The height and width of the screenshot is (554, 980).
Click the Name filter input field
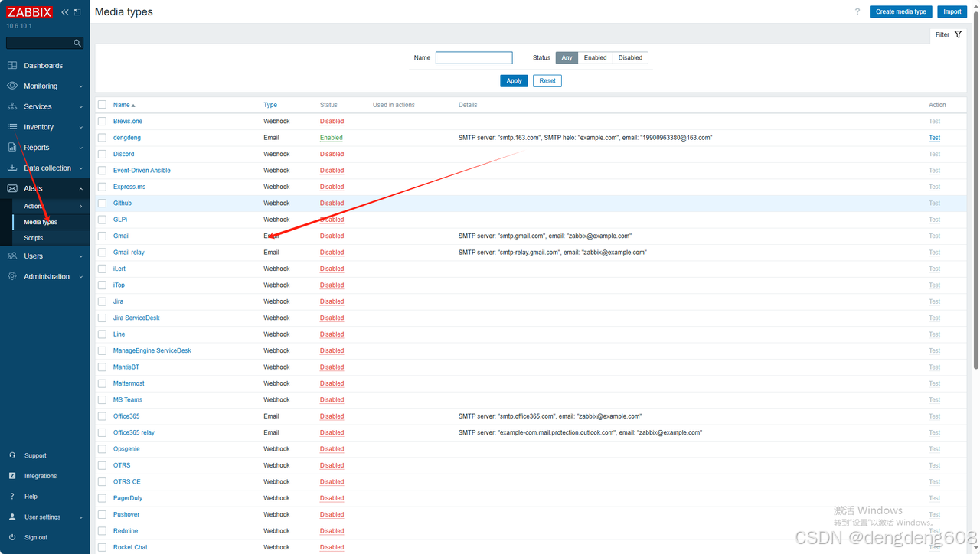click(x=474, y=57)
